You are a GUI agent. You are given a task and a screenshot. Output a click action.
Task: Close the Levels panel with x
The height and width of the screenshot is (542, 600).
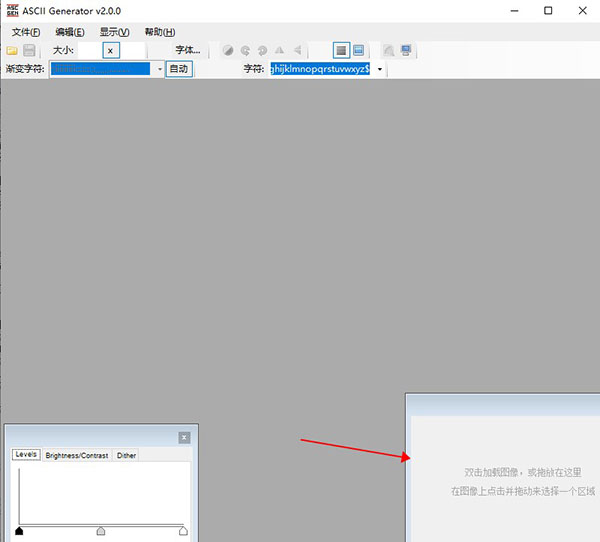click(184, 437)
